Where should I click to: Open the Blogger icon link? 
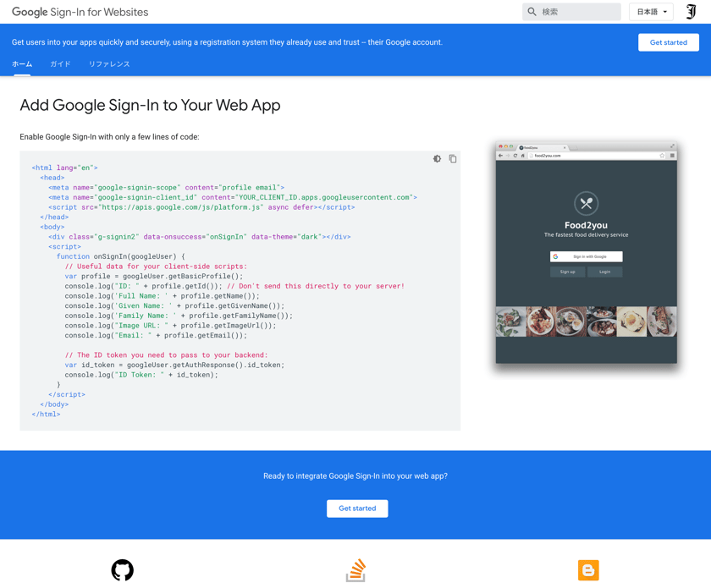tap(588, 570)
